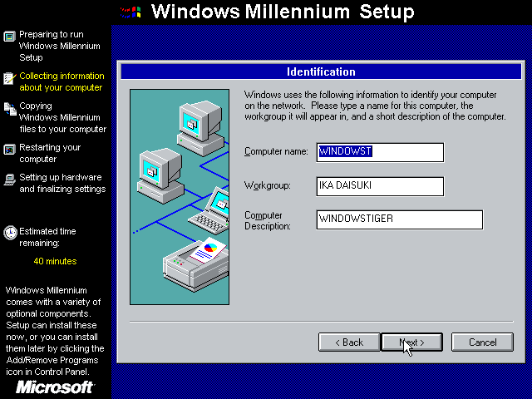The image size is (532, 399).
Task: Click the Computer Description field
Action: [x=399, y=219]
